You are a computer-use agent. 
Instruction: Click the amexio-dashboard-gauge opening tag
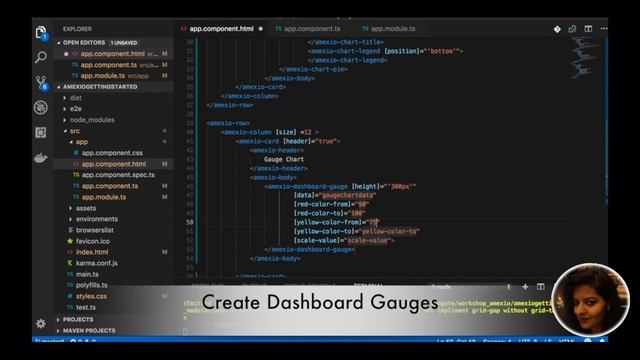340,187
